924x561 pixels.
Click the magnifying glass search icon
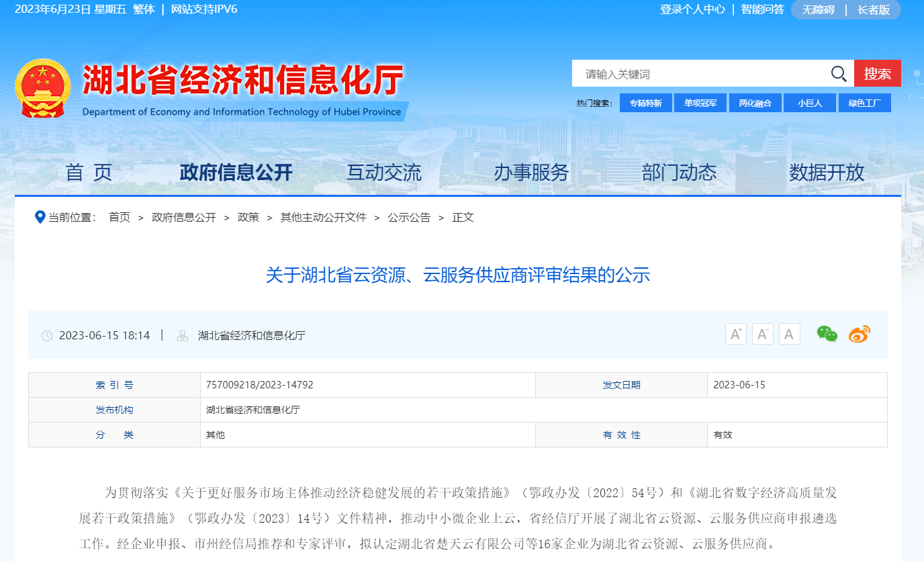pos(837,74)
